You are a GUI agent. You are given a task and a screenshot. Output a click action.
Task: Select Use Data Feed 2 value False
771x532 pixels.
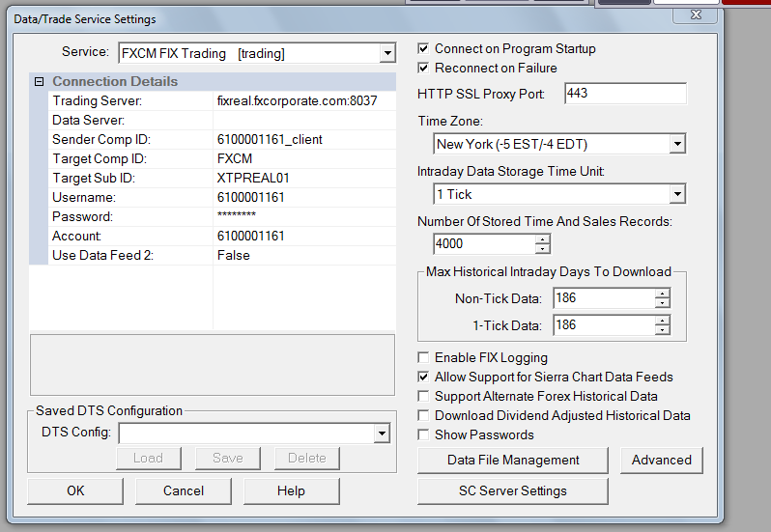(304, 256)
